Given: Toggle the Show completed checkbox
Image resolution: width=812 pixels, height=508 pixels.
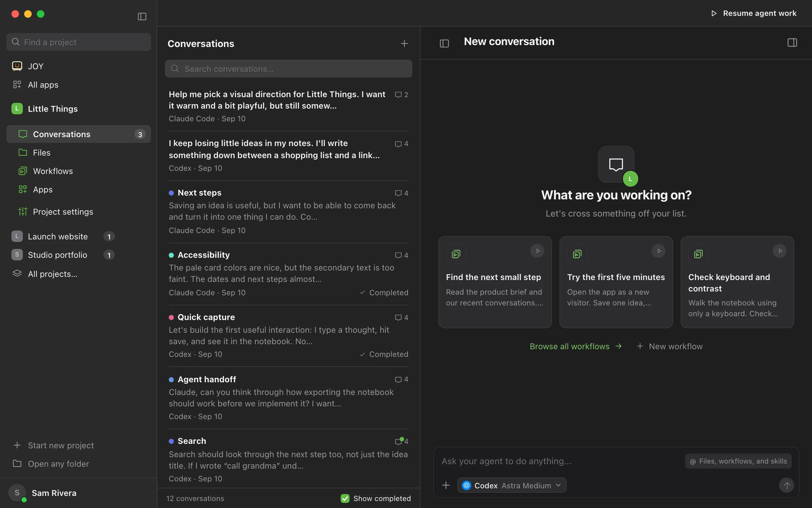Looking at the screenshot, I should (x=345, y=498).
